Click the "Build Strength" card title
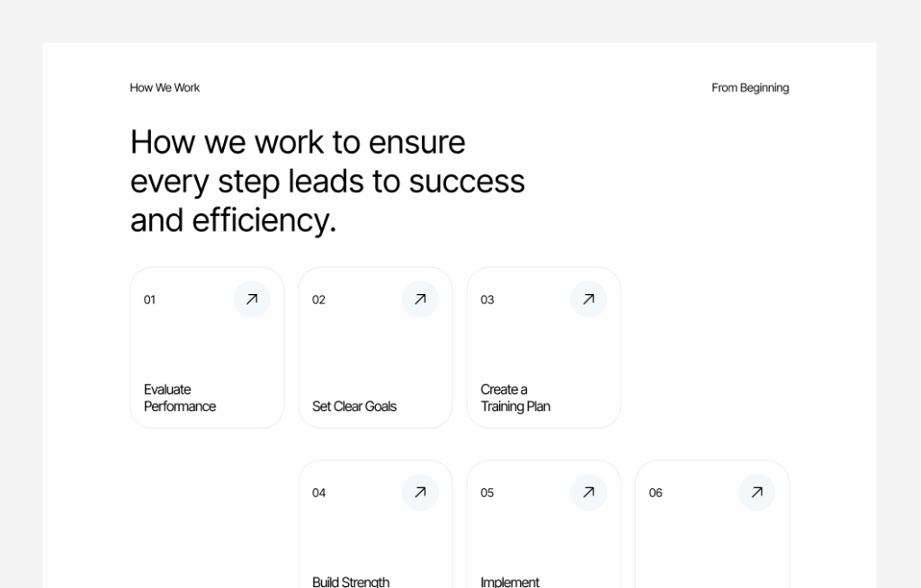 pyautogui.click(x=351, y=581)
